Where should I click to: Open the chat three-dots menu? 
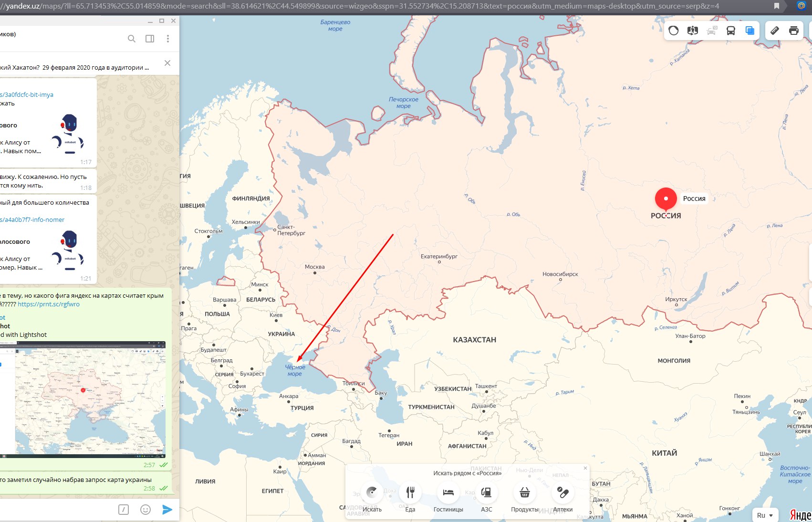tap(167, 39)
